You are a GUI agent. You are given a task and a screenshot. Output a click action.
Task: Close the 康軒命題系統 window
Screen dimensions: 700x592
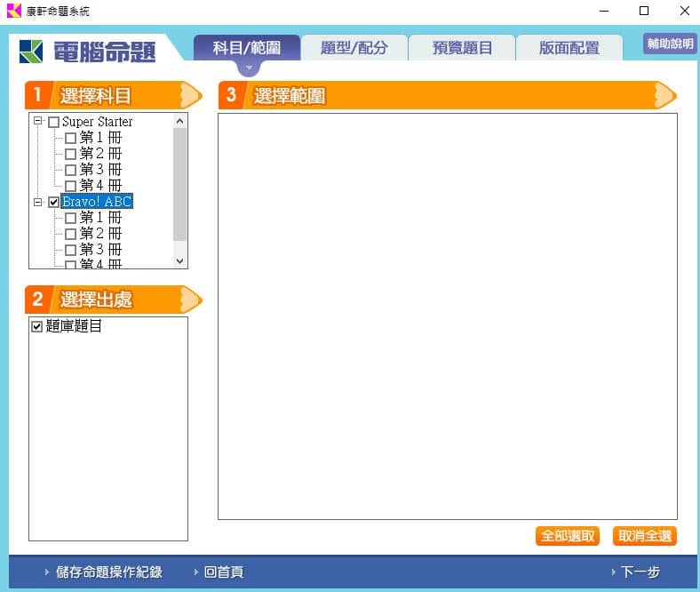684,11
